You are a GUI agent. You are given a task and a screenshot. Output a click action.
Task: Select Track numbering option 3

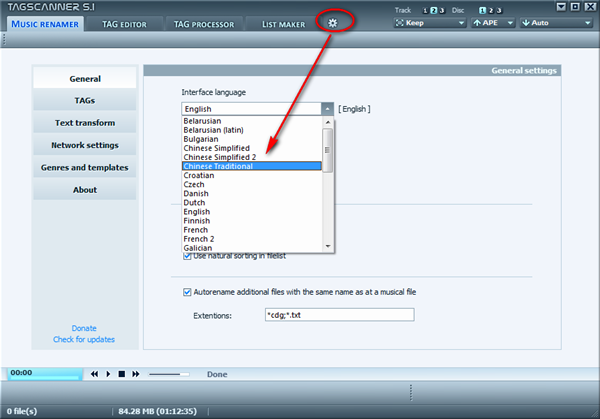(442, 11)
